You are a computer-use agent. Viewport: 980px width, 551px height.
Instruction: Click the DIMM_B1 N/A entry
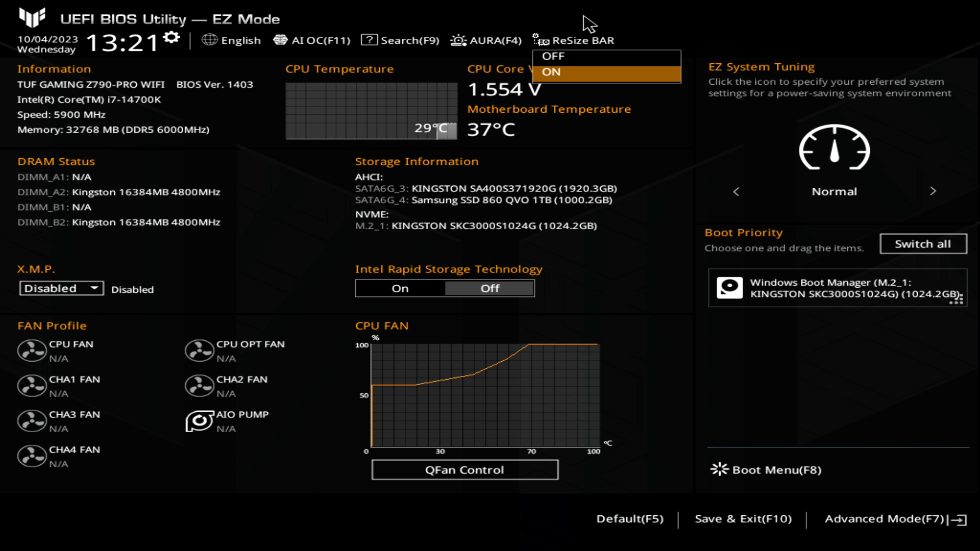pyautogui.click(x=54, y=207)
